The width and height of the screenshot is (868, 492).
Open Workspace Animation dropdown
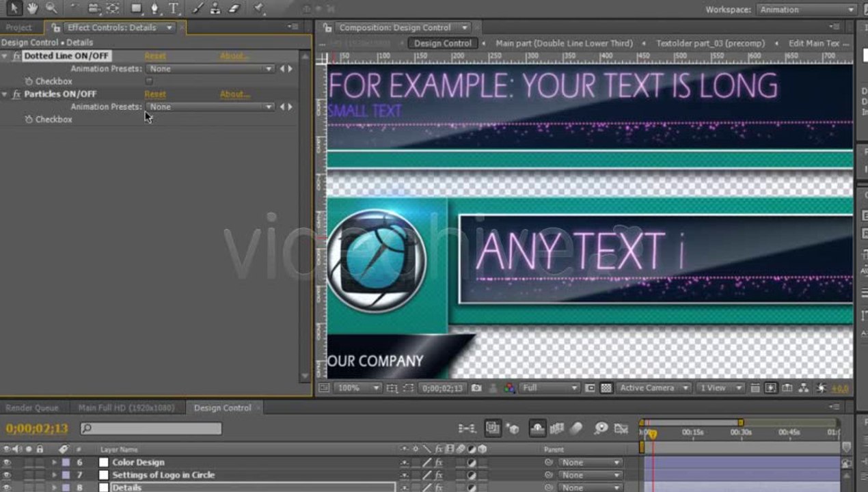(806, 10)
